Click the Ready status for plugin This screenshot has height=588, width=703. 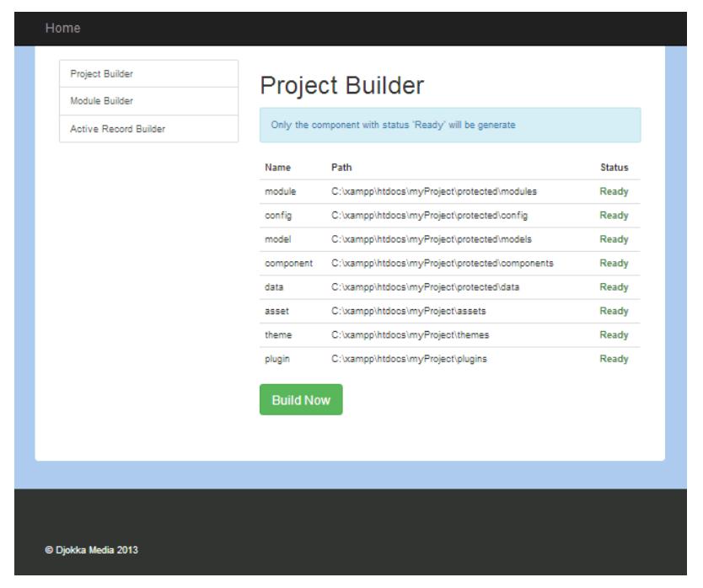click(x=614, y=359)
